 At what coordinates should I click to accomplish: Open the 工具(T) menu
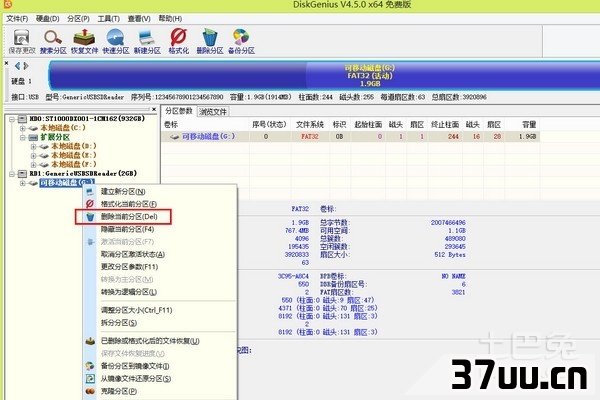(108, 18)
